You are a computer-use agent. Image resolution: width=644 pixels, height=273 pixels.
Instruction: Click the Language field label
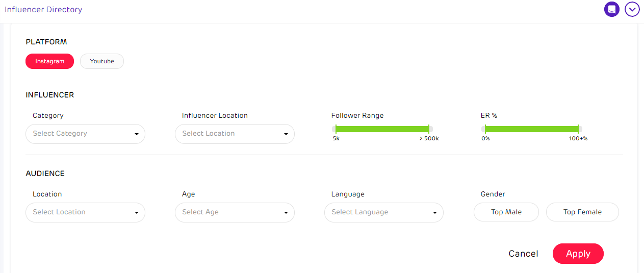pyautogui.click(x=348, y=194)
